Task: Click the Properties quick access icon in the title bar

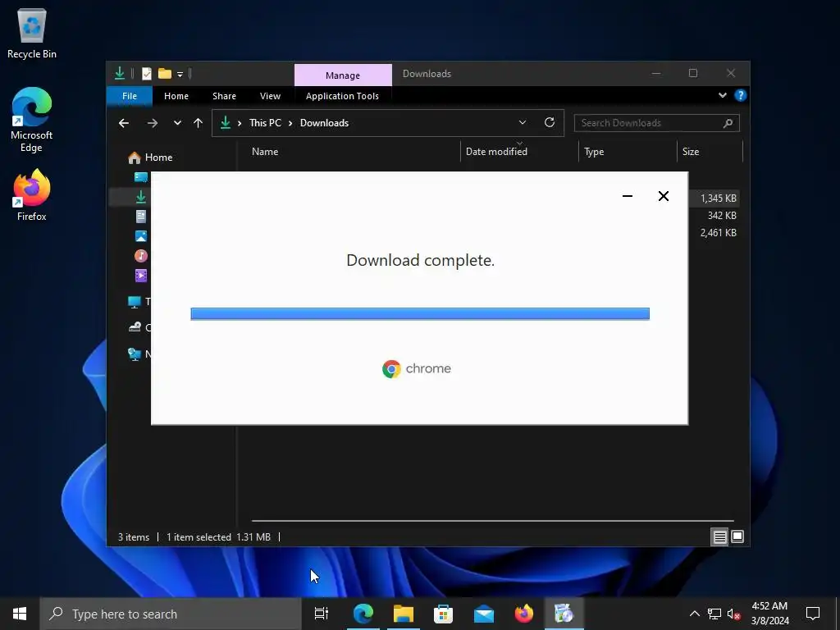Action: pos(146,73)
